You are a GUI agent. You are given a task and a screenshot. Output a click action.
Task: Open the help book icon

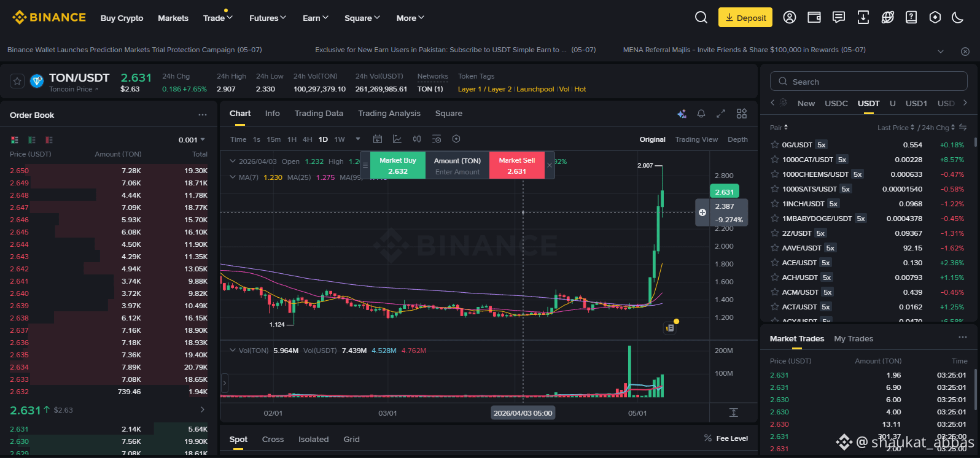(x=911, y=17)
